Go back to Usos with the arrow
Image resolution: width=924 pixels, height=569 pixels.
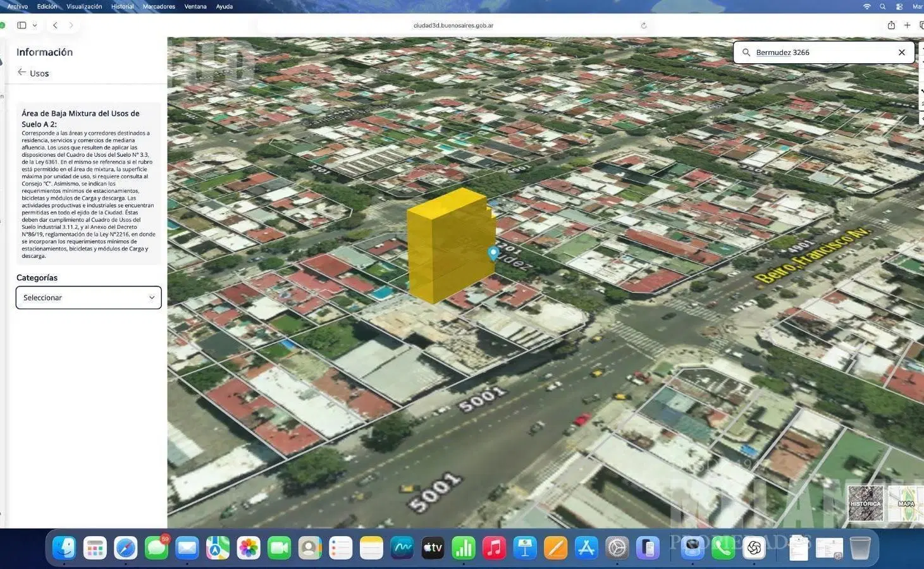pyautogui.click(x=22, y=73)
